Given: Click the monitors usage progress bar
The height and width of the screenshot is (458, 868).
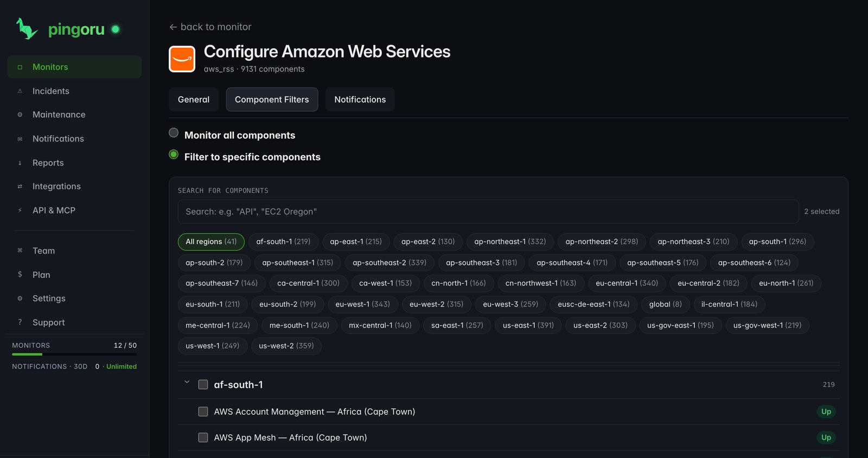Looking at the screenshot, I should (x=74, y=354).
